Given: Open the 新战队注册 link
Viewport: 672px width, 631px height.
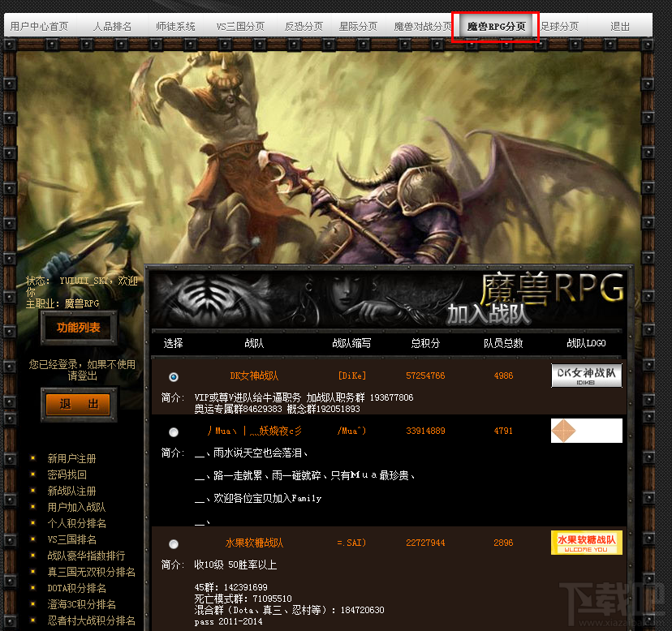Looking at the screenshot, I should (x=71, y=491).
